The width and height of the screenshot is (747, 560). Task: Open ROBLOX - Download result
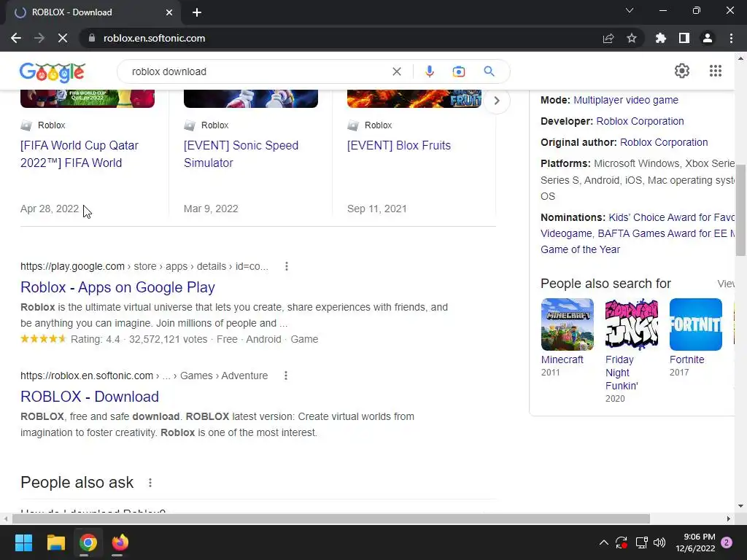click(90, 397)
